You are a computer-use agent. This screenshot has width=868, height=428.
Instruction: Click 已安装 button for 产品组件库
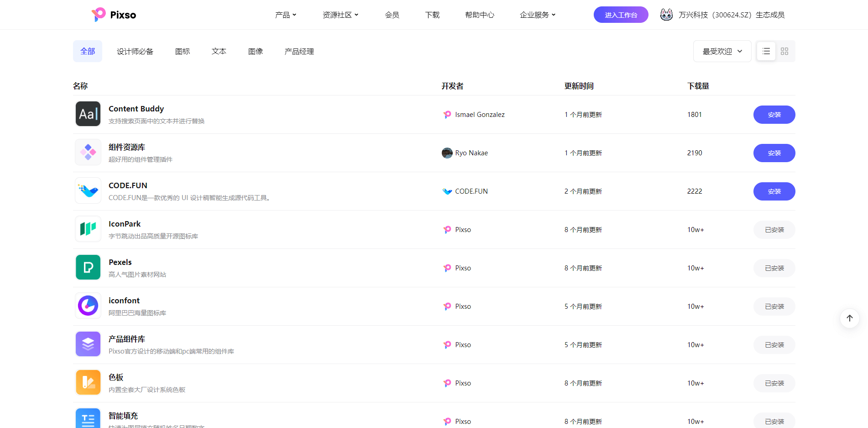click(774, 345)
